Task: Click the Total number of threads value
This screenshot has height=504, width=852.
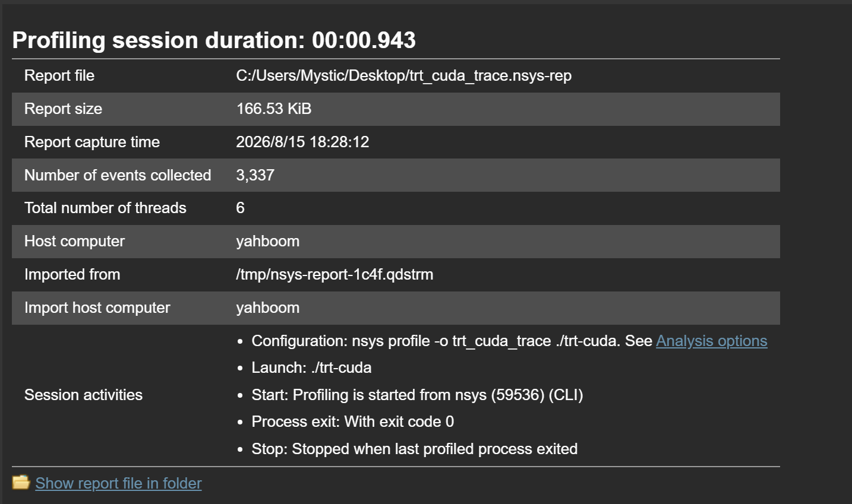Action: [240, 208]
